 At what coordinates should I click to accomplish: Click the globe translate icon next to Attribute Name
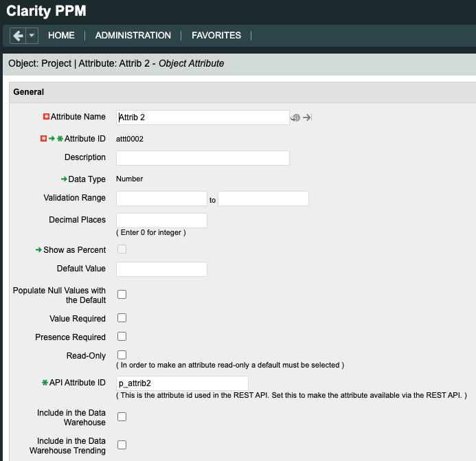(x=295, y=117)
